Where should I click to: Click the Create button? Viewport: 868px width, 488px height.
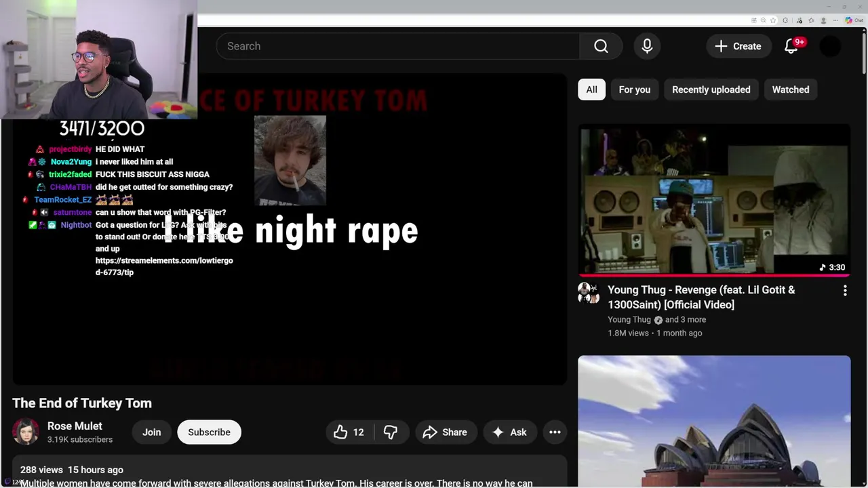pyautogui.click(x=738, y=46)
